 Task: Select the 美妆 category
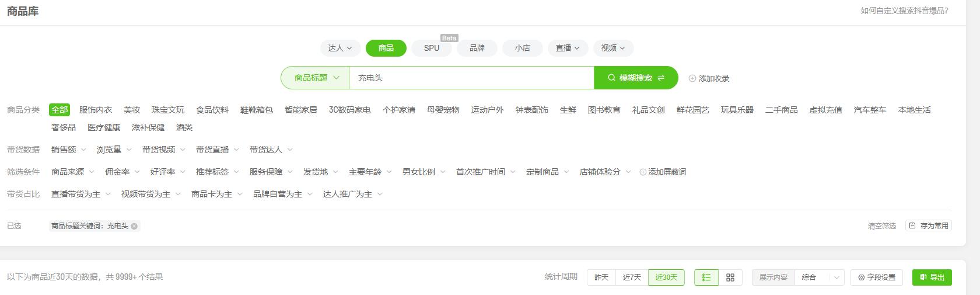point(132,110)
